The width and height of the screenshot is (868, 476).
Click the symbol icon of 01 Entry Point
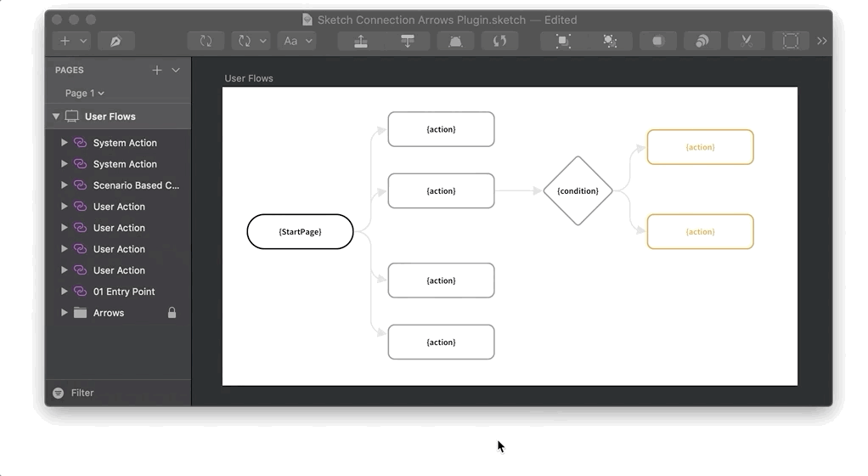point(81,292)
